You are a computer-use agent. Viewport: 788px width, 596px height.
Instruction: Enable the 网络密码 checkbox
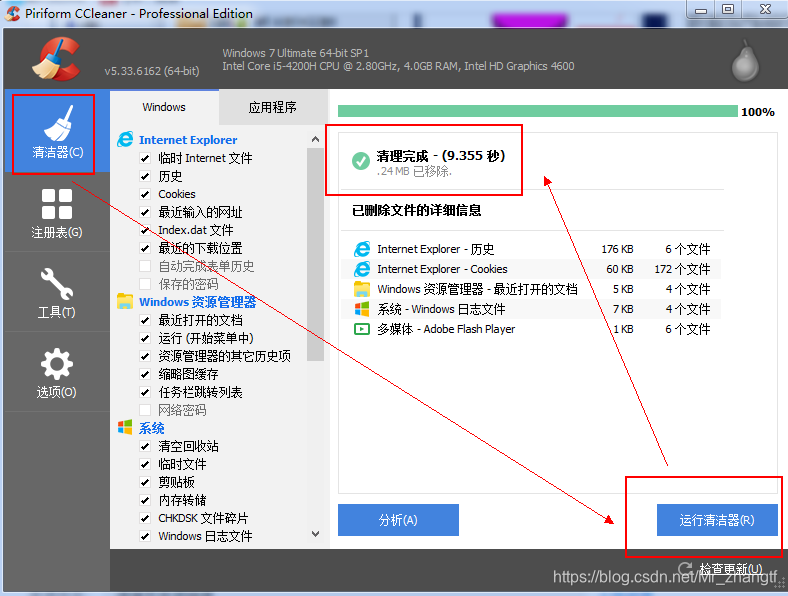click(145, 410)
